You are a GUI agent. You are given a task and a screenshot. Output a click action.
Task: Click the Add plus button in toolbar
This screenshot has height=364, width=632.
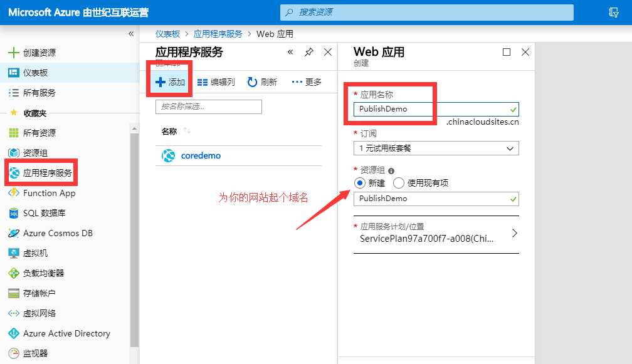click(170, 82)
